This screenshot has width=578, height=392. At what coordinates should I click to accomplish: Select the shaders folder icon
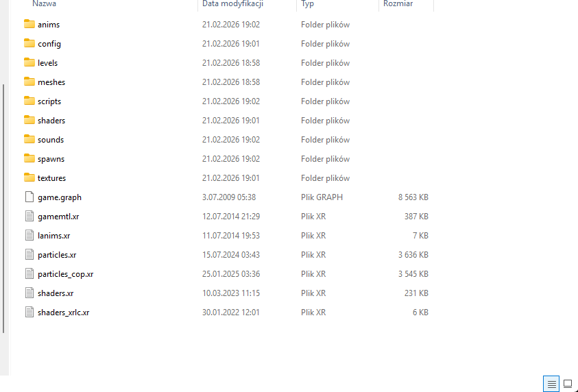29,121
